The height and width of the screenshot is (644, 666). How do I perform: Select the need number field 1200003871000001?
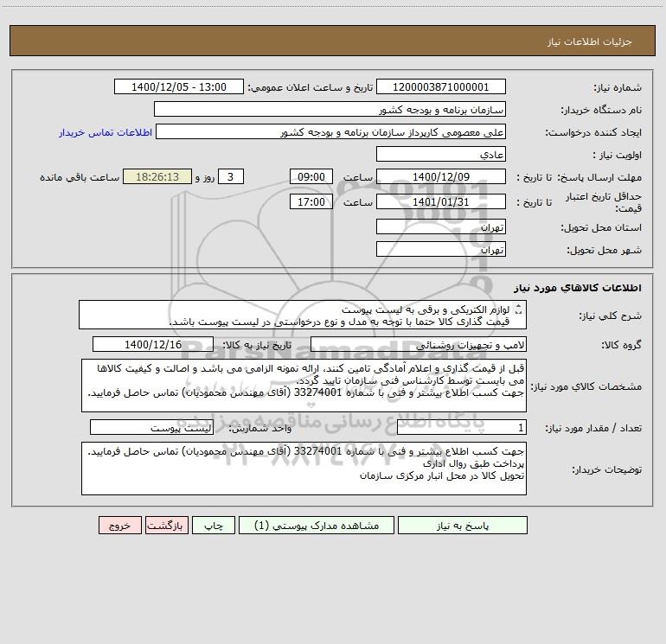click(441, 86)
